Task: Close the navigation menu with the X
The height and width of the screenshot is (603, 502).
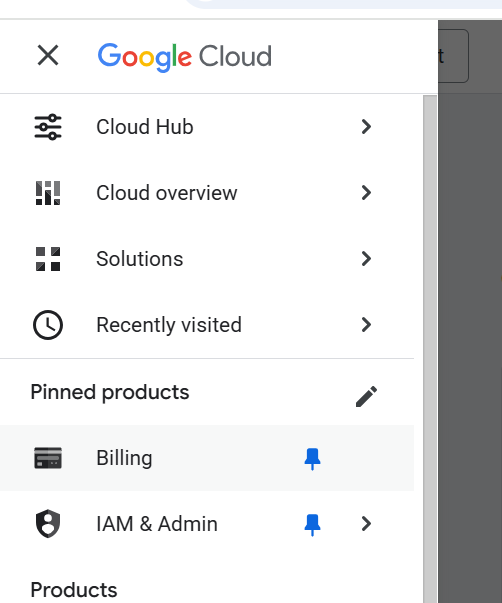Action: 48,55
